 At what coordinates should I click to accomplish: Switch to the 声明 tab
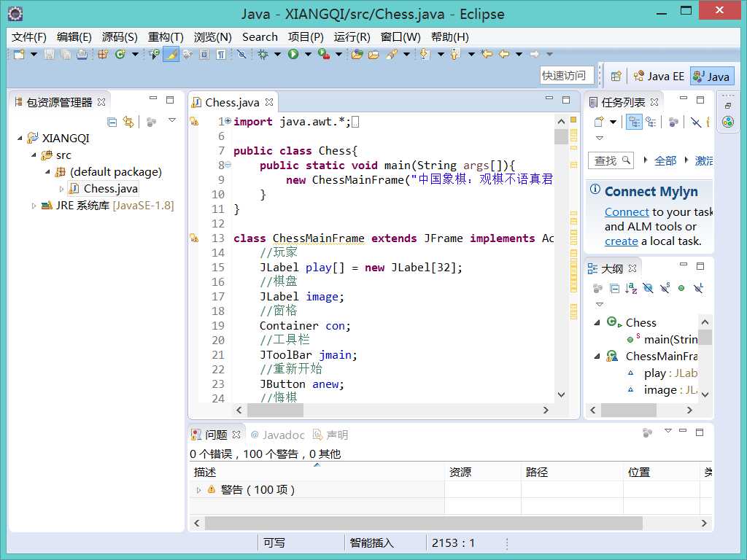(x=330, y=435)
